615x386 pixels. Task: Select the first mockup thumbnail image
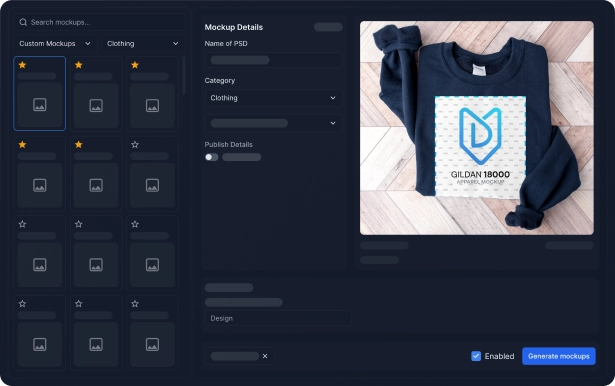point(40,105)
